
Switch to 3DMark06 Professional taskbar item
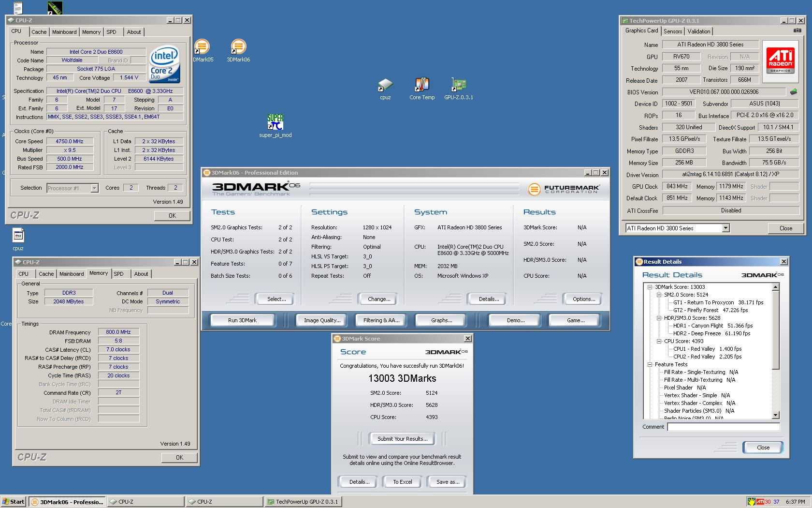(x=67, y=502)
